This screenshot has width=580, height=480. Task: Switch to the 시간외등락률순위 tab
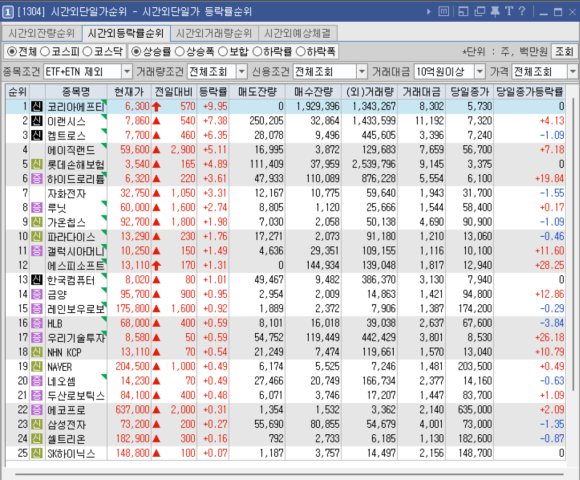point(126,34)
